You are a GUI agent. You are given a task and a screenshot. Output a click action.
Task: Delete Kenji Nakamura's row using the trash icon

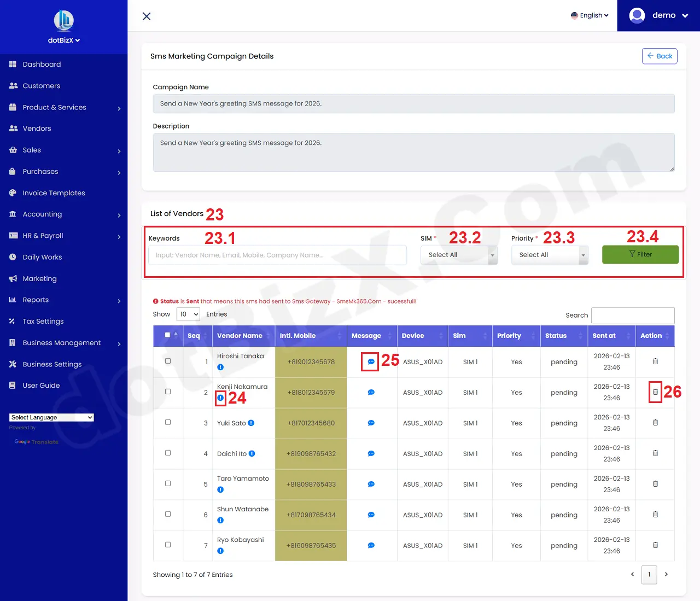[x=655, y=392]
